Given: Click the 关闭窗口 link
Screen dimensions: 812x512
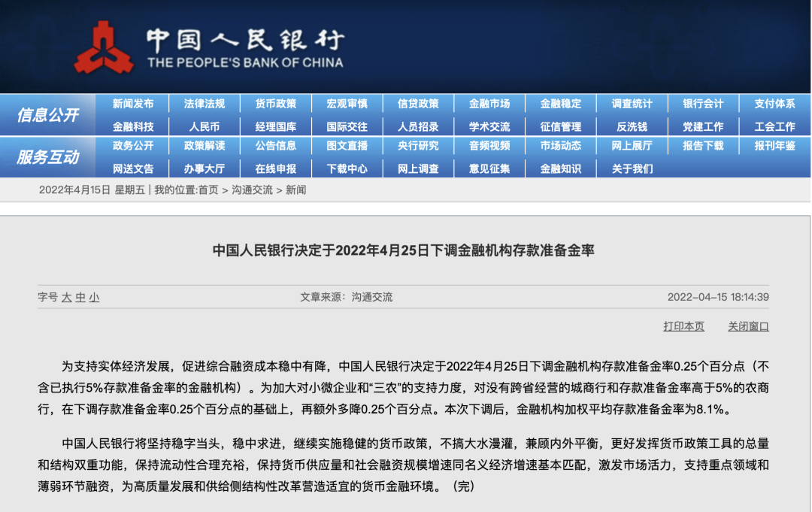Looking at the screenshot, I should pos(748,326).
